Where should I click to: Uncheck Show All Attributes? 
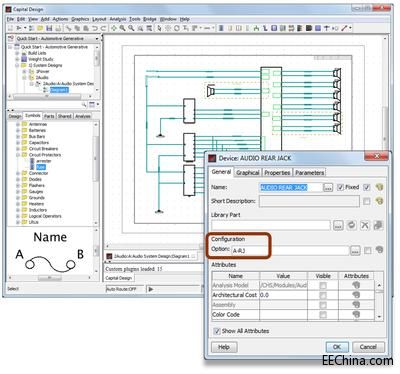pos(217,331)
